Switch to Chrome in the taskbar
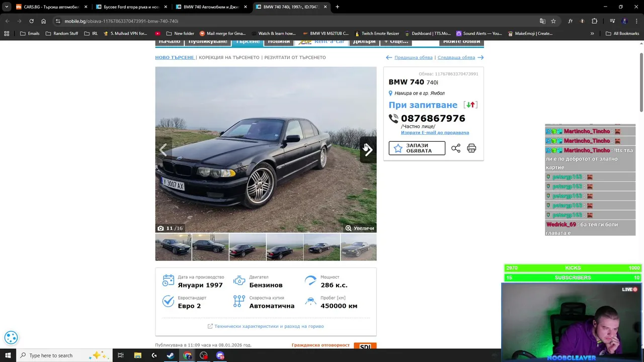 pos(187,355)
